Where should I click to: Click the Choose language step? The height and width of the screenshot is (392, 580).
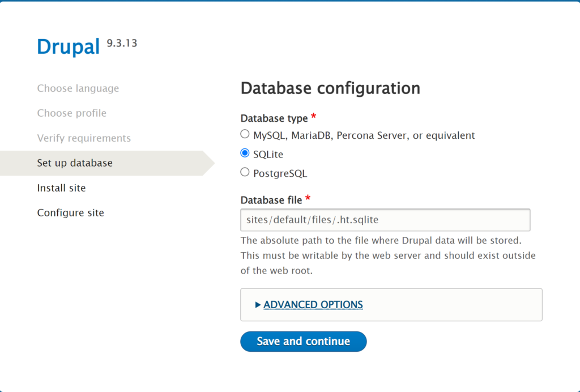tap(78, 88)
